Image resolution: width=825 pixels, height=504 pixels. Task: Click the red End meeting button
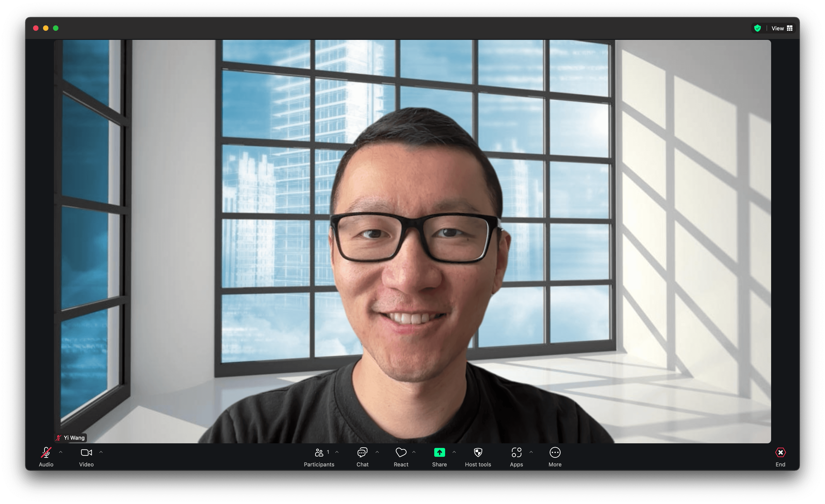(x=780, y=457)
